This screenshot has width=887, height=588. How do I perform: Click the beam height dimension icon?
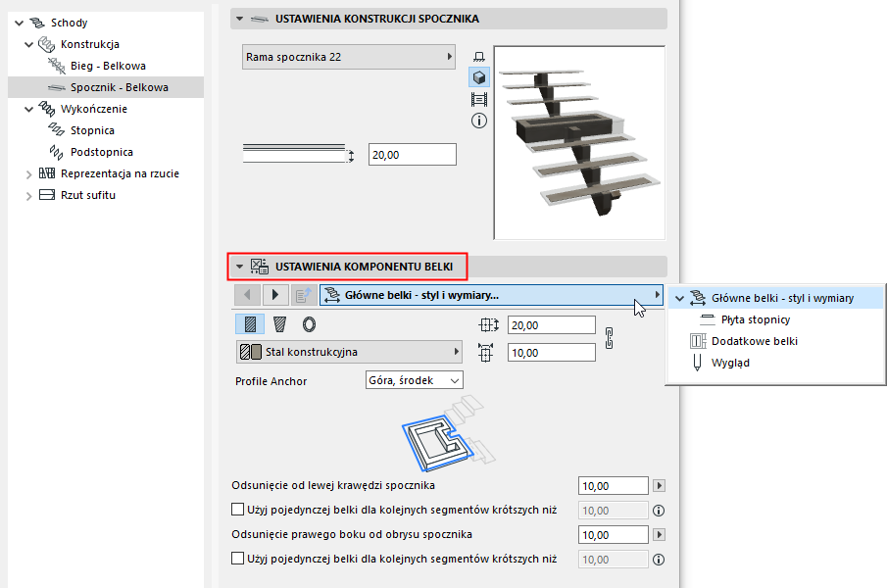(x=485, y=352)
